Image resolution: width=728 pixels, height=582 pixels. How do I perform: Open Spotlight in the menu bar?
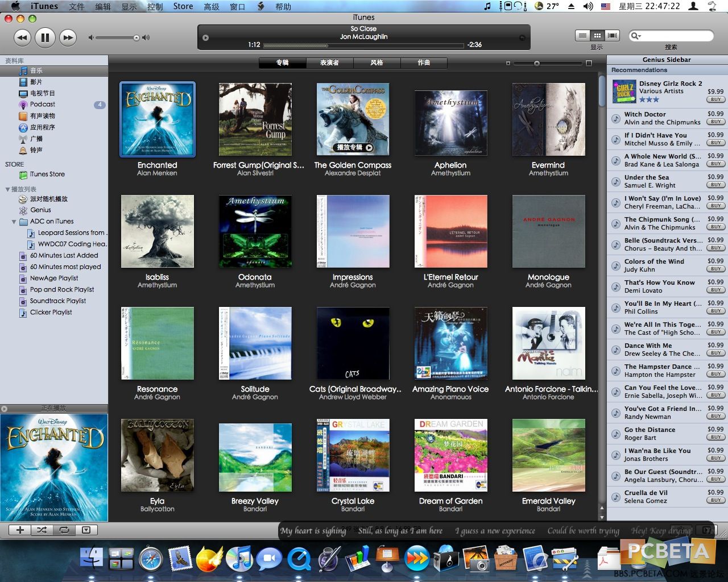(713, 6)
